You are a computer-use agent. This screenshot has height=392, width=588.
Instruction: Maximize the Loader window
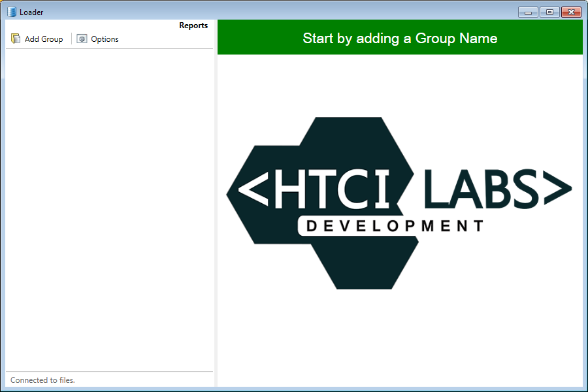point(549,12)
